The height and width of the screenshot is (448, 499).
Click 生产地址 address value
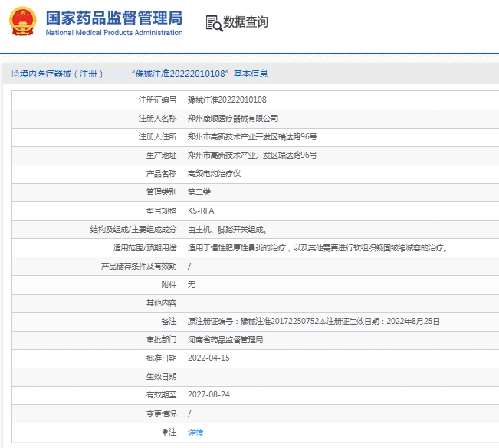pyautogui.click(x=252, y=155)
